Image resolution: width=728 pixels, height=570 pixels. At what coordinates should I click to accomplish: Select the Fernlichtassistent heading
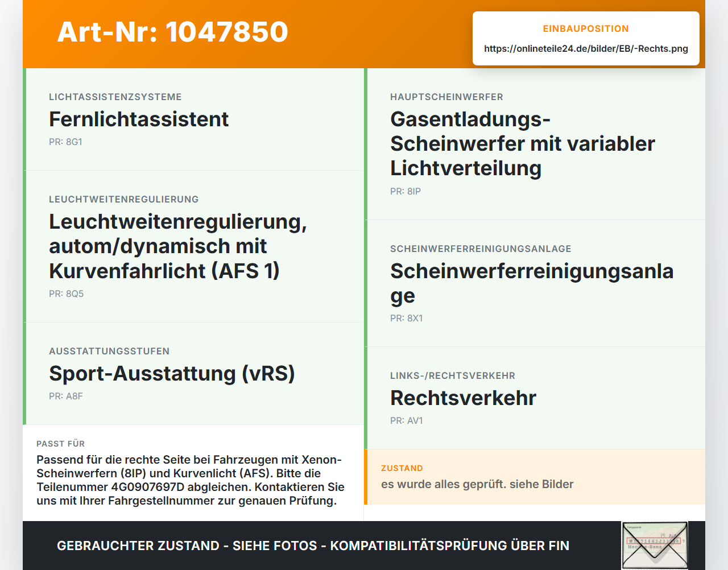[x=139, y=119]
